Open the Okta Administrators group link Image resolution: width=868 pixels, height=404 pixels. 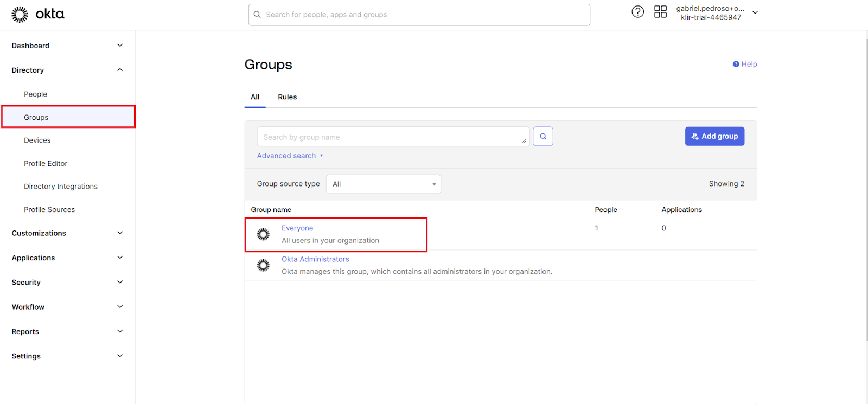(315, 259)
